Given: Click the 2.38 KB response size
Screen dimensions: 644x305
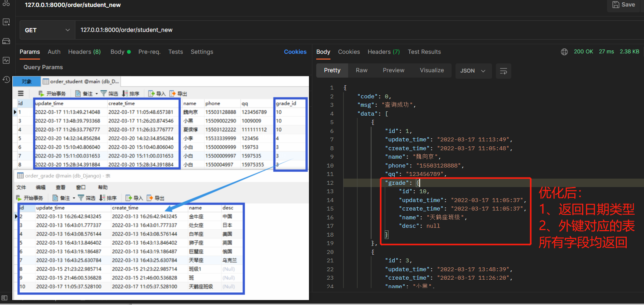Looking at the screenshot, I should pyautogui.click(x=629, y=51).
